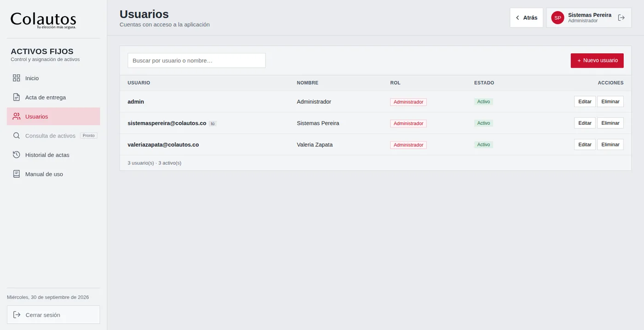
Task: Click the Sistemas Pereira name cell
Action: point(318,123)
